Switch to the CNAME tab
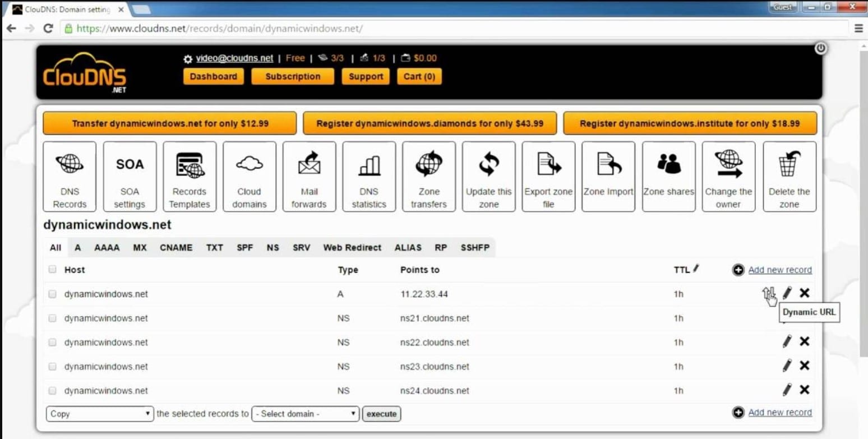Screen dimensions: 868x439 click(x=176, y=247)
